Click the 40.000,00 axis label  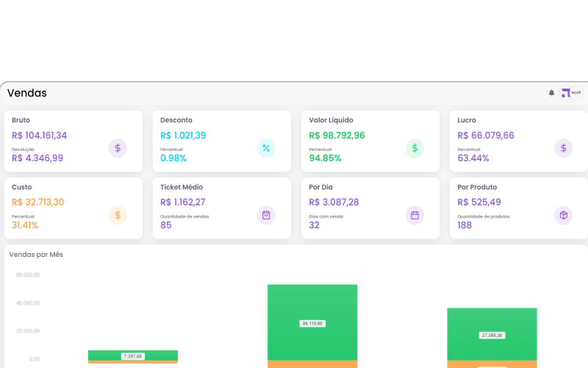click(28, 303)
